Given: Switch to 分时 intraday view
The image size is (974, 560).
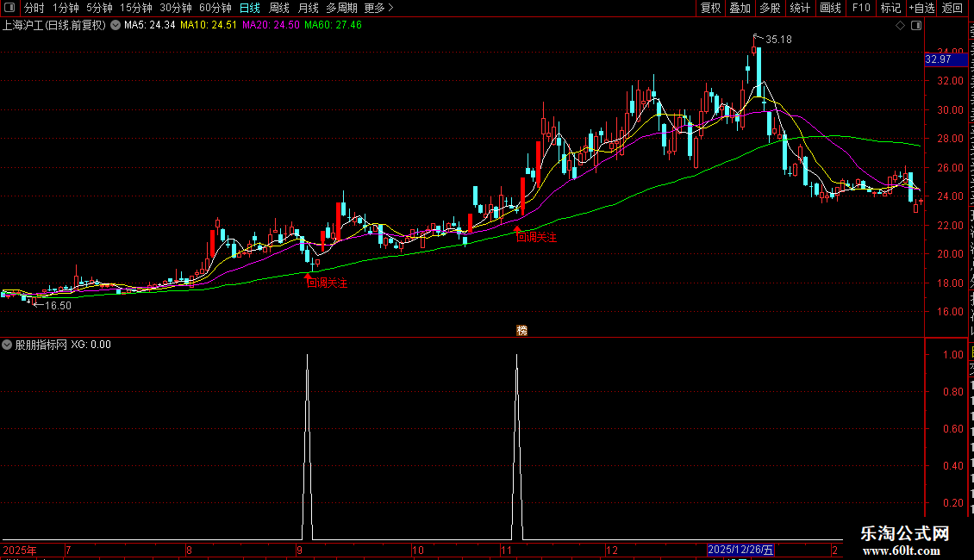Looking at the screenshot, I should [x=34, y=8].
